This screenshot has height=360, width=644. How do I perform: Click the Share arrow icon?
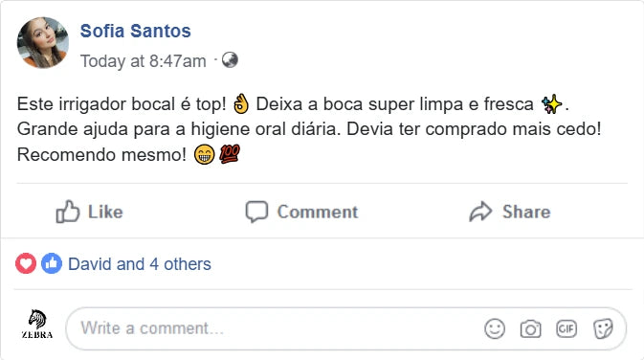[480, 212]
